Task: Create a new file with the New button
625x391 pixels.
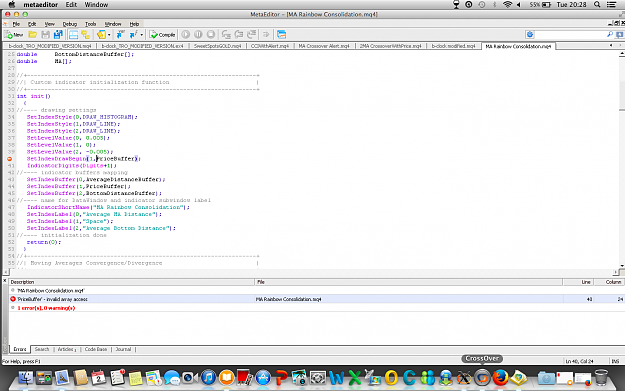Action: pyautogui.click(x=14, y=35)
